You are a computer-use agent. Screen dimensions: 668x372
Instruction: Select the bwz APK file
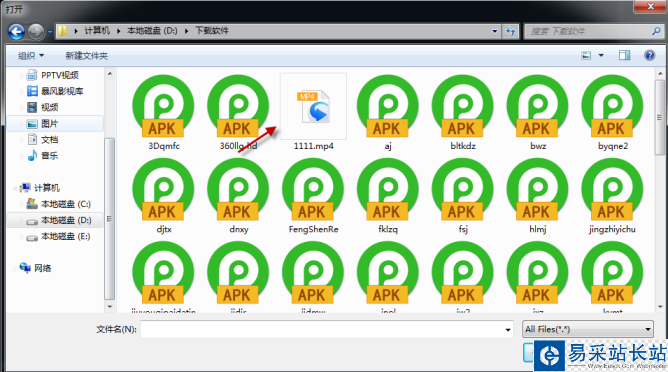click(538, 113)
